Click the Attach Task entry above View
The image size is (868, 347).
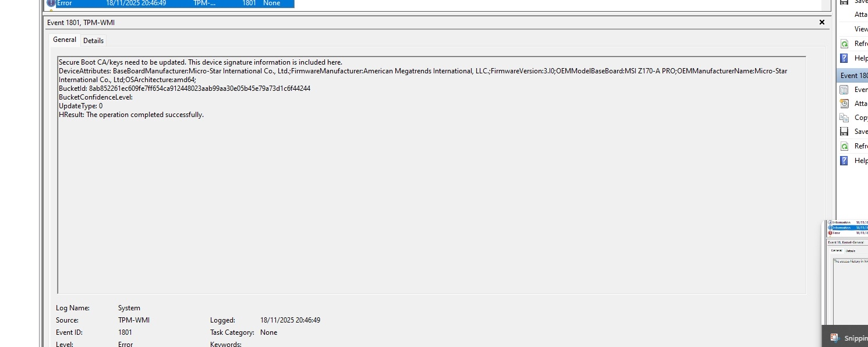861,15
